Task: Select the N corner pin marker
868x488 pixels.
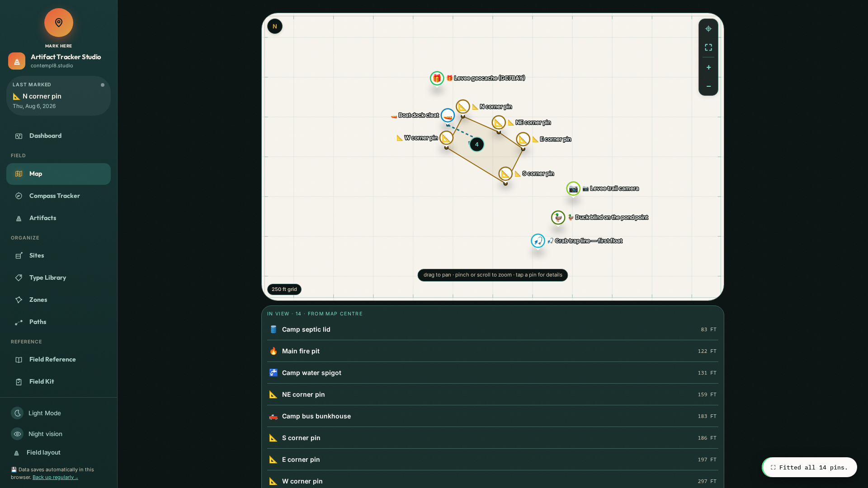Action: (x=462, y=107)
